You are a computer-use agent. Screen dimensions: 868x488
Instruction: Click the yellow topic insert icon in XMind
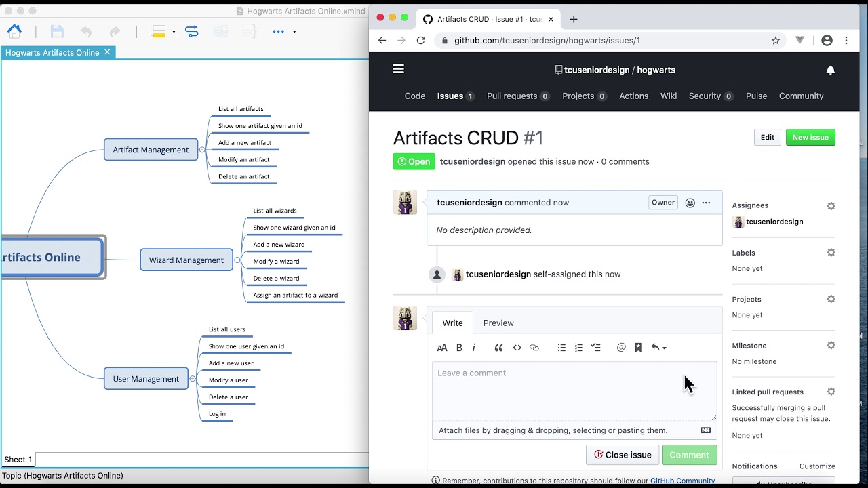coord(158,31)
